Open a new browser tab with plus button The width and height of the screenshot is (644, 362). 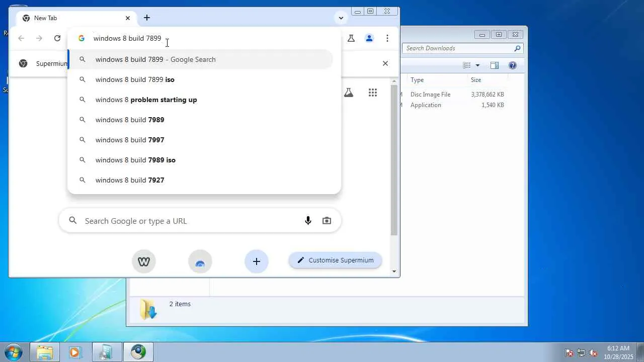(x=147, y=18)
